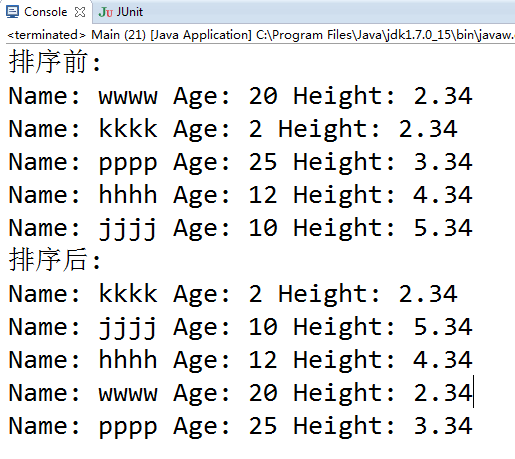
Task: Click the sorted jjjj Age 10 line
Action: coord(240,327)
